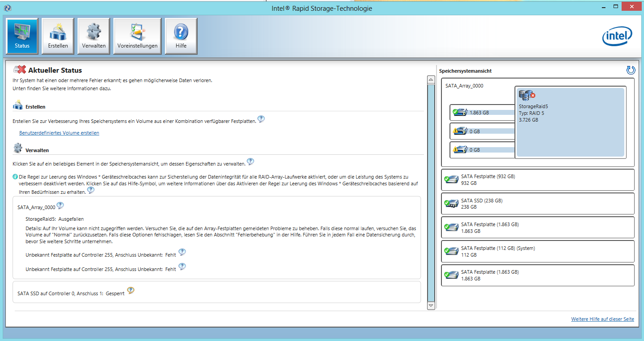
Task: Select the last SATA Festplatte (1.863 GB)
Action: (538, 275)
